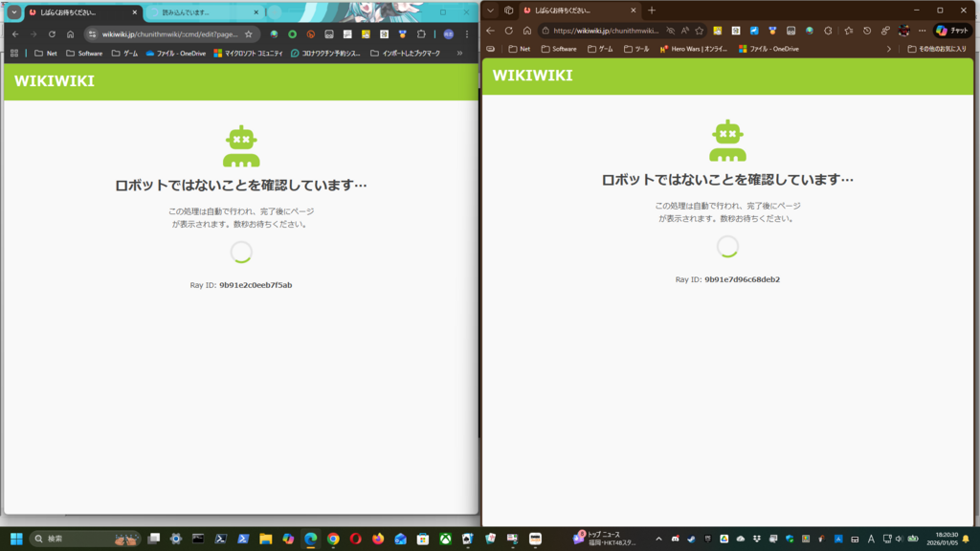Expand hidden Chrome bookmarks with double chevron
The height and width of the screenshot is (551, 980).
pyautogui.click(x=460, y=54)
